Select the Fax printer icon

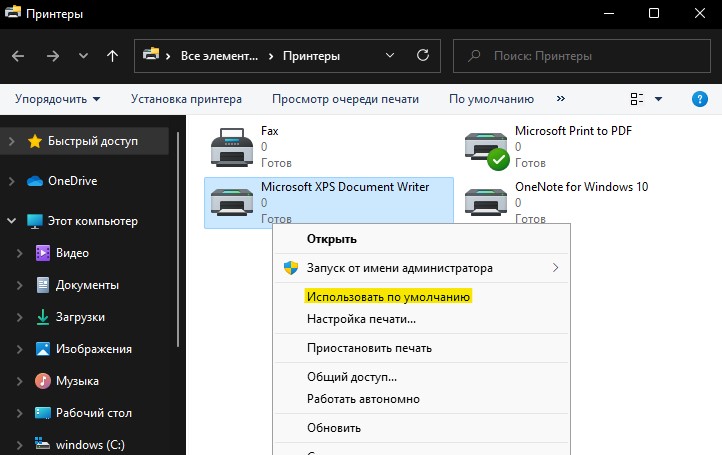[x=232, y=147]
